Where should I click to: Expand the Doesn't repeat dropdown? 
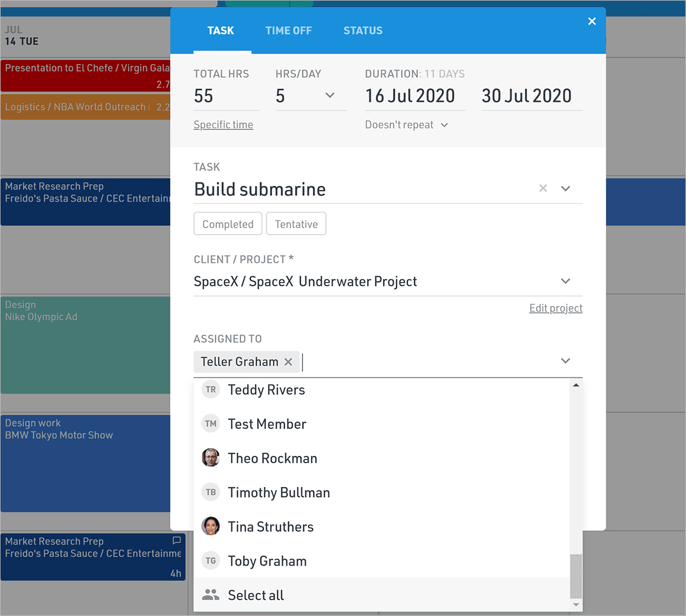tap(406, 125)
